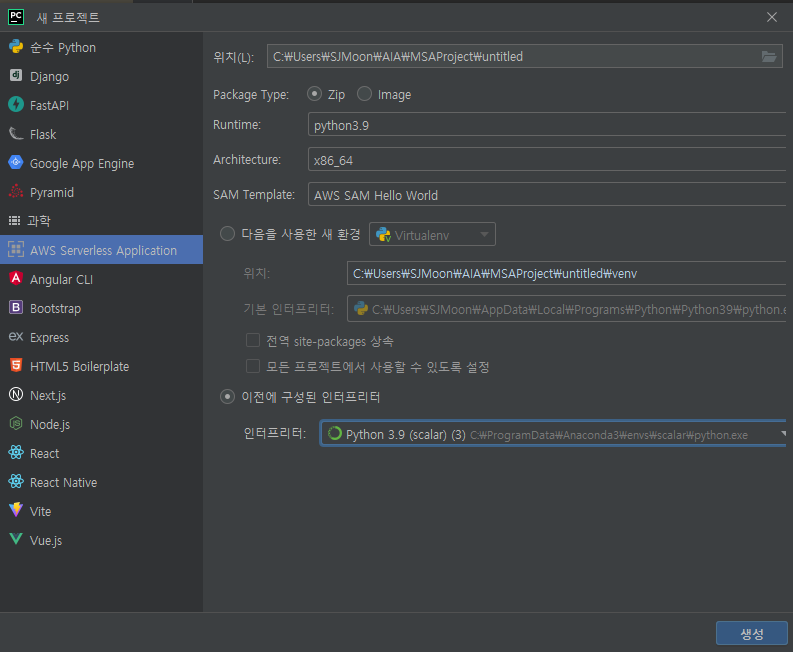
Task: Open the base interpreter path dropdown
Action: click(x=566, y=309)
